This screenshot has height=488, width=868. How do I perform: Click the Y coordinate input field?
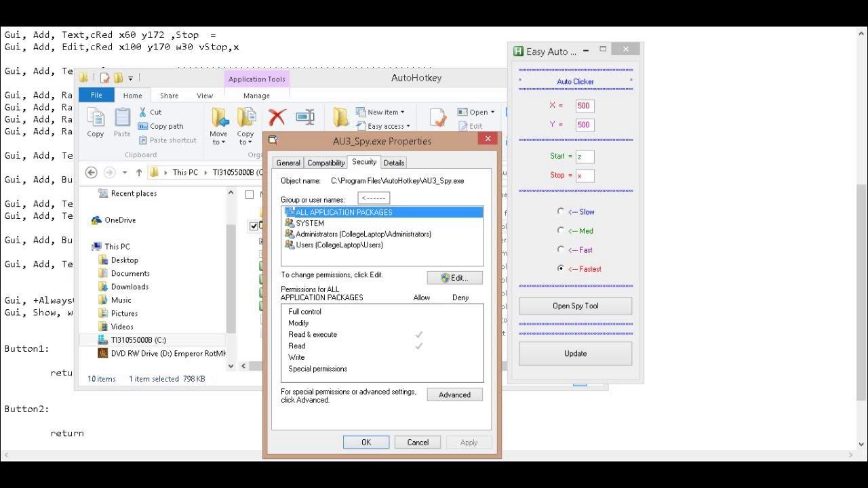pyautogui.click(x=585, y=125)
